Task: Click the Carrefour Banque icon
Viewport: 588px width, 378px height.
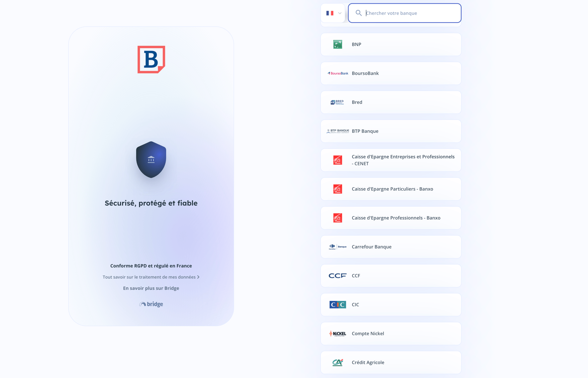Action: point(337,246)
